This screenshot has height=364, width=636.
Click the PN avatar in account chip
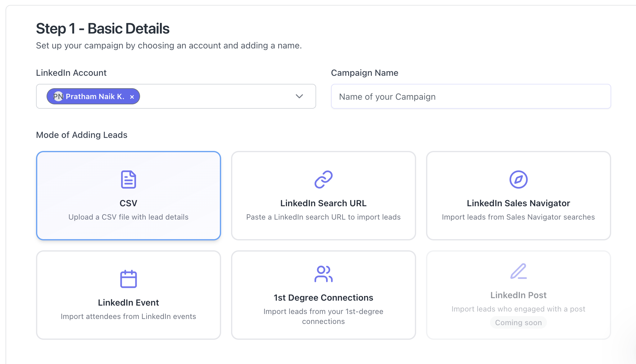click(x=58, y=97)
